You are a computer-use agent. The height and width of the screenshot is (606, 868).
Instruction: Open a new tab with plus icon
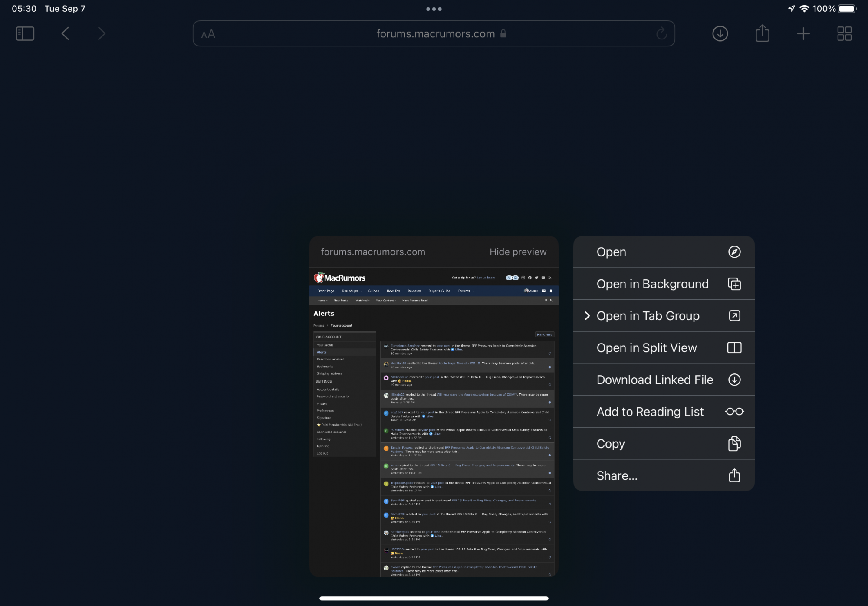pos(803,33)
